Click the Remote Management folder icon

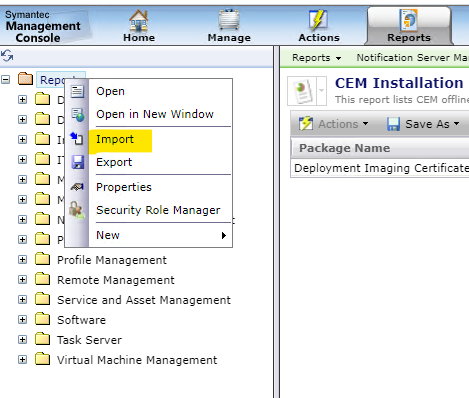point(42,279)
